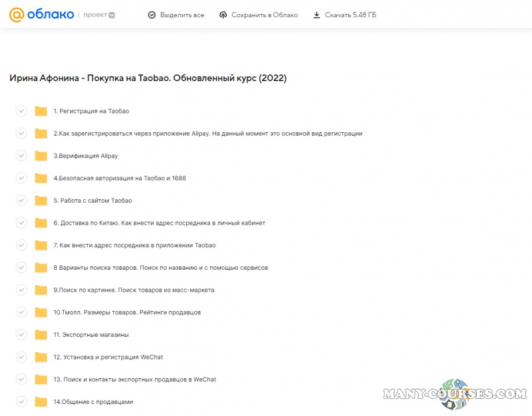This screenshot has height=416, width=532.
Task: Click the download arrow icon
Action: [x=317, y=15]
